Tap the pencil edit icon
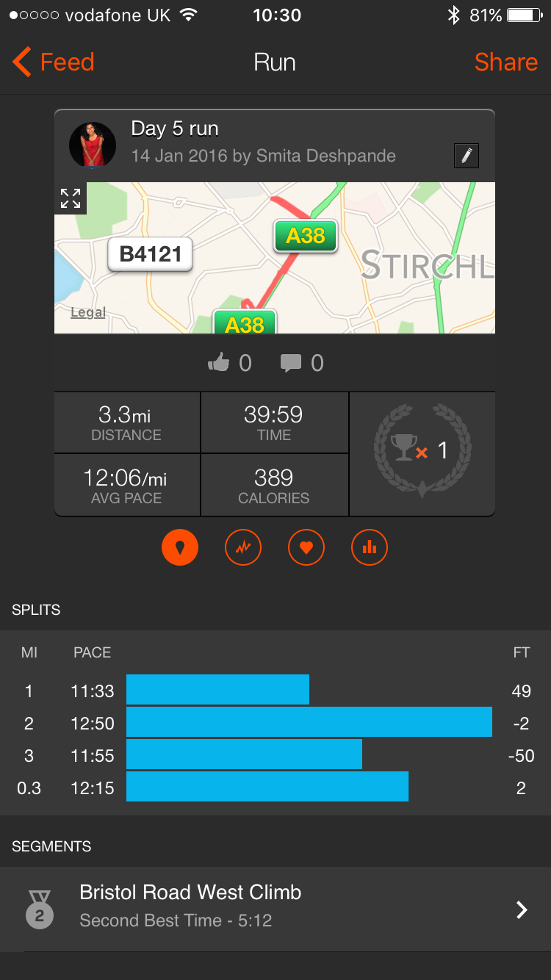Screen dimensions: 551x980 pos(467,156)
